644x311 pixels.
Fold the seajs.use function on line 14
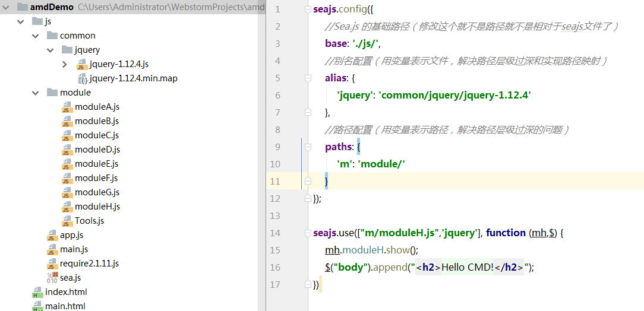tap(308, 233)
